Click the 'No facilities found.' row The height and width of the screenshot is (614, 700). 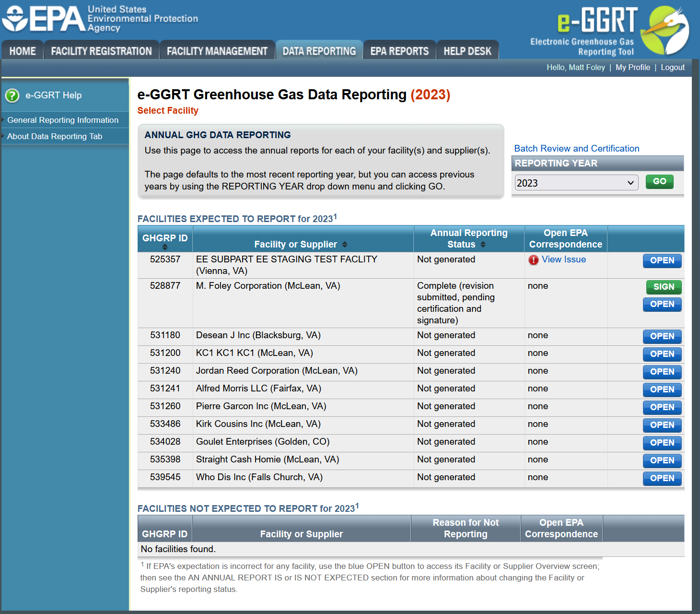[x=411, y=549]
